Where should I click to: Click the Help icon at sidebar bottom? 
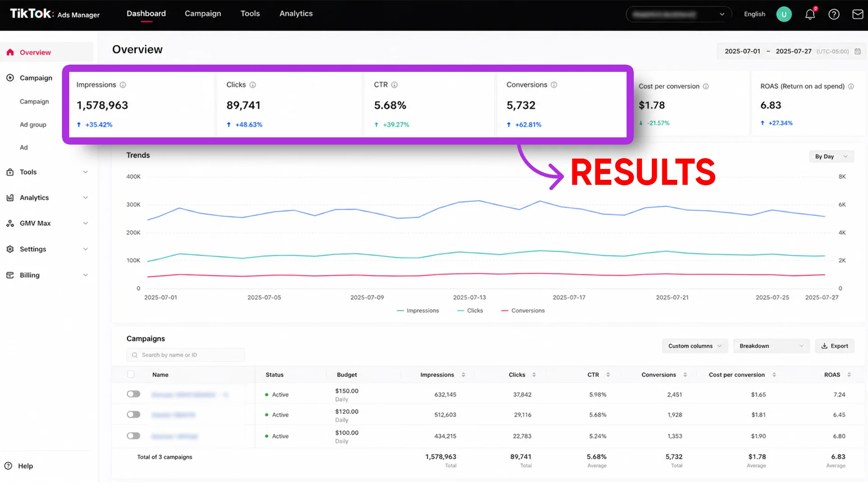click(8, 466)
